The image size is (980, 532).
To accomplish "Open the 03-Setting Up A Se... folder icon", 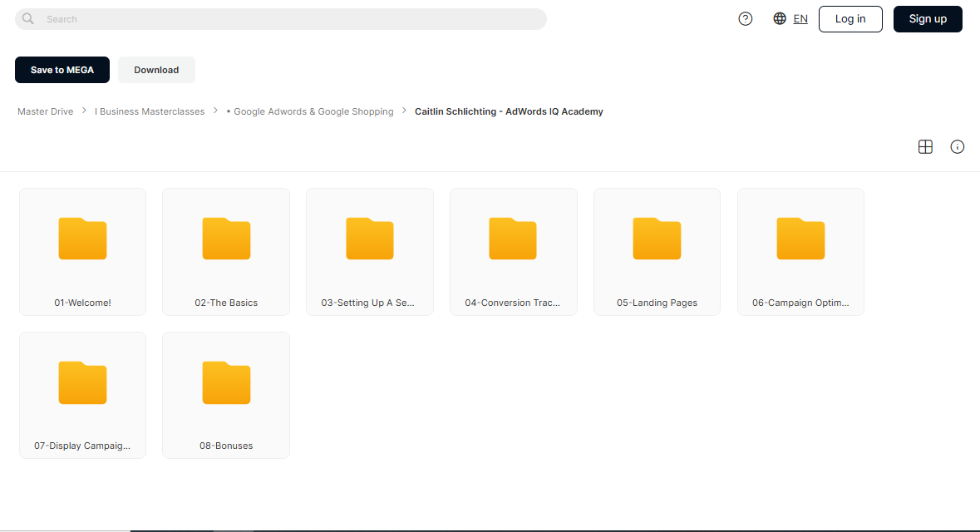I will (370, 239).
